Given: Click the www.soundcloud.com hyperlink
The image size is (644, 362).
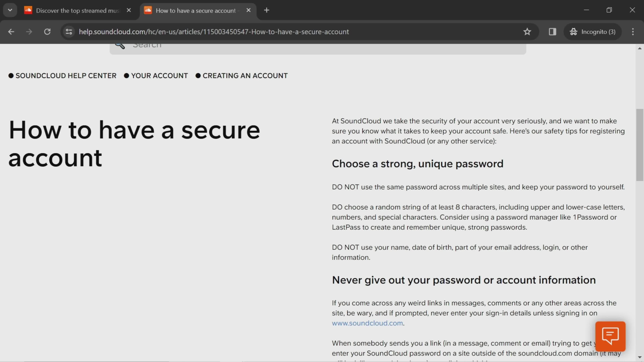Looking at the screenshot, I should [367, 323].
